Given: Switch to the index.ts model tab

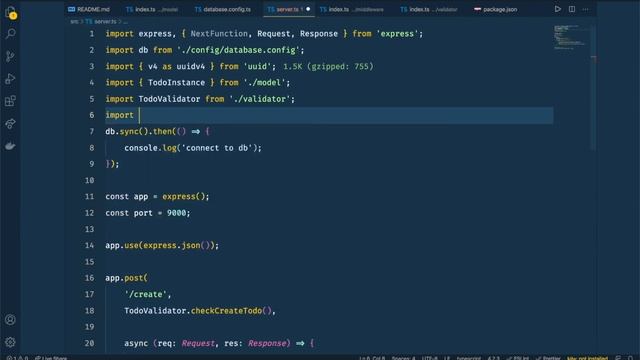Looking at the screenshot, I should click(x=152, y=9).
